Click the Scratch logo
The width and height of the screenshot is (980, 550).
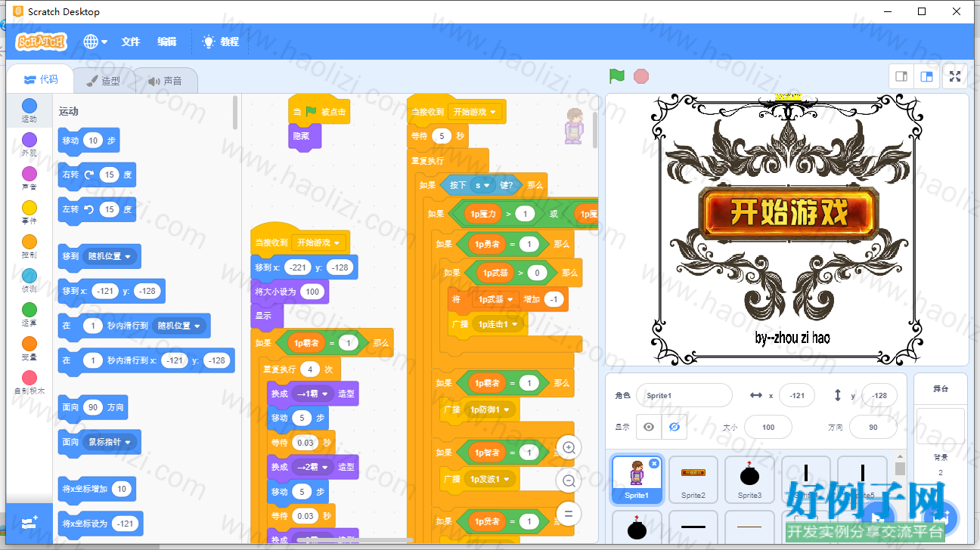[42, 42]
